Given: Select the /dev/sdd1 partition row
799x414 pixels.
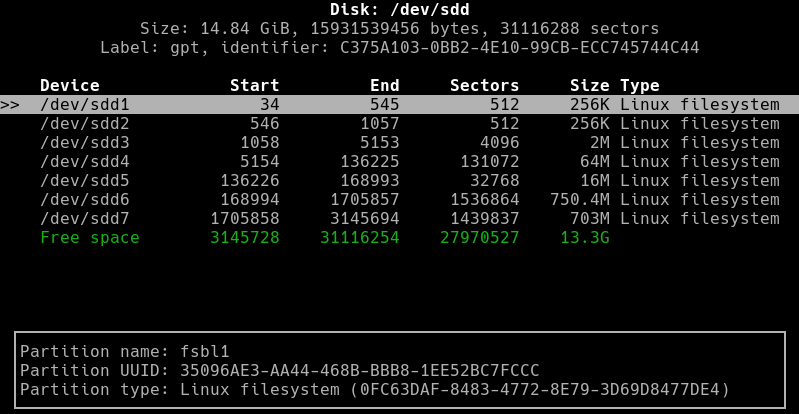Looking at the screenshot, I should click(x=400, y=105).
